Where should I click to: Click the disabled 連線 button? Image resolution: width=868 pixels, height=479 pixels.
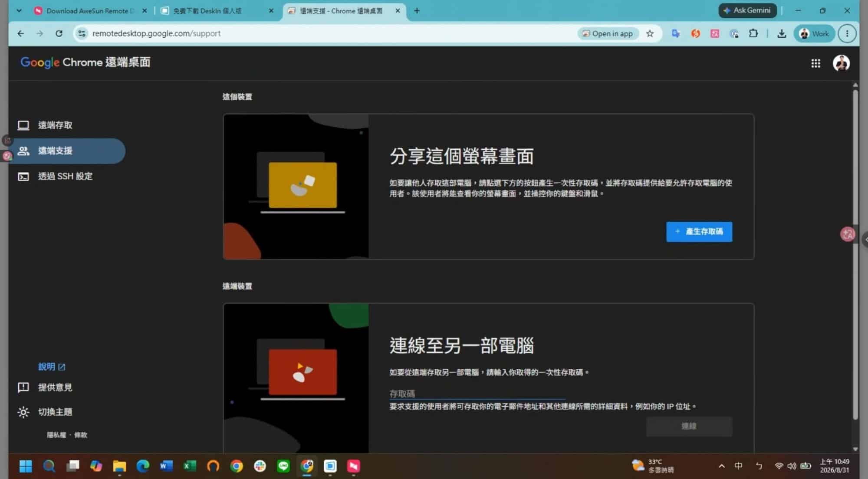pyautogui.click(x=689, y=426)
